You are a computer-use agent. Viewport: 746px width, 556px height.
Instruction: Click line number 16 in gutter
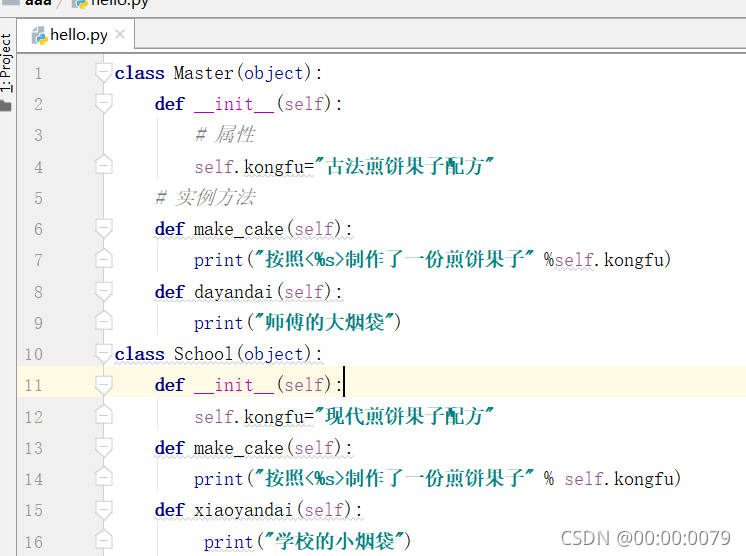click(34, 542)
